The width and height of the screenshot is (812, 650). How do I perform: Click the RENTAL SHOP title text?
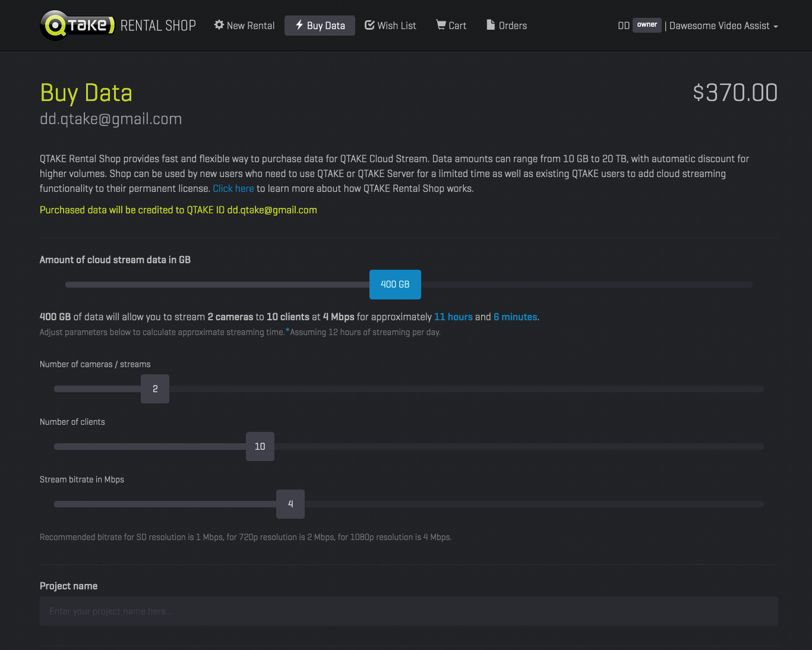pyautogui.click(x=158, y=26)
